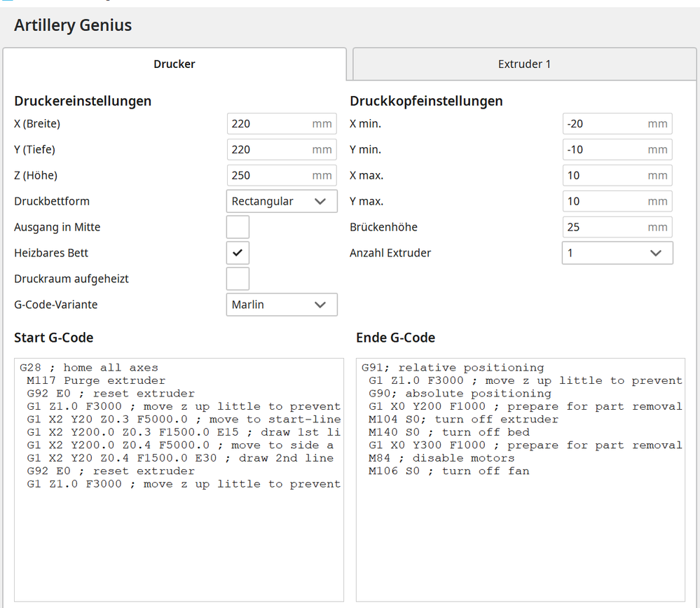Image resolution: width=700 pixels, height=608 pixels.
Task: Toggle the Ausgang in Mitte checkbox
Action: (x=238, y=227)
